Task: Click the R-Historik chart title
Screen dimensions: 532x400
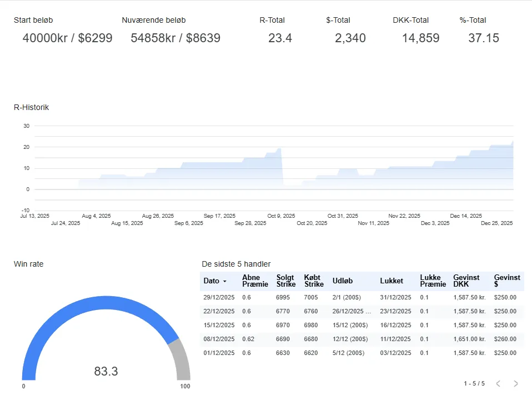Action: click(x=31, y=107)
